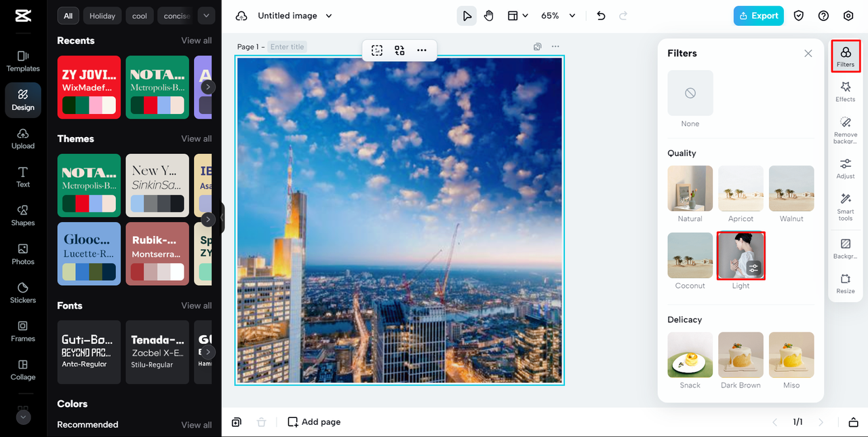Screen dimensions: 868x437
Task: Select the pointer selection tool
Action: click(x=467, y=16)
